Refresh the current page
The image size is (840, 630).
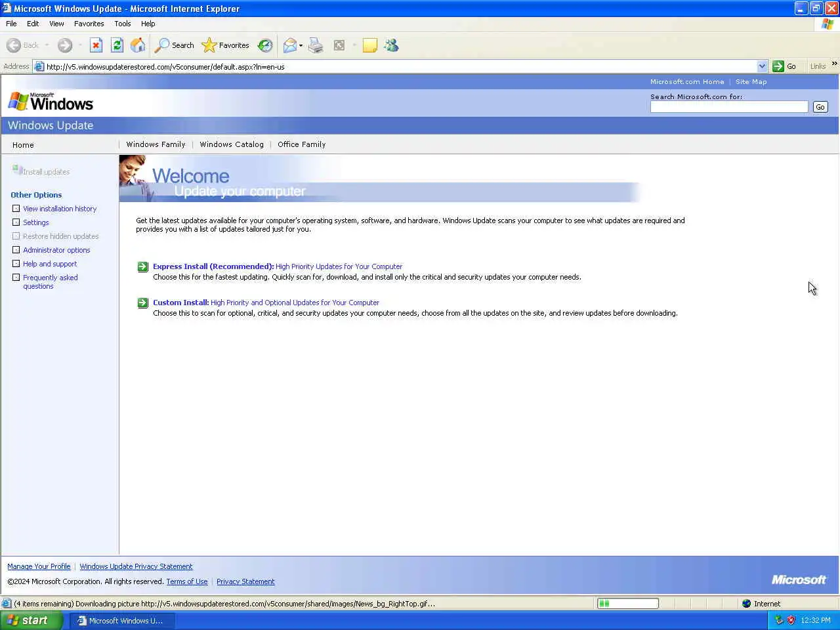[117, 45]
